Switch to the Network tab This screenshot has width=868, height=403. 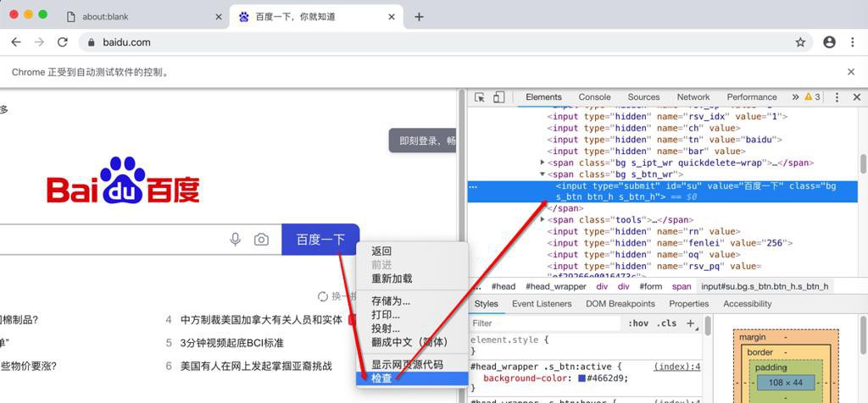pyautogui.click(x=693, y=97)
